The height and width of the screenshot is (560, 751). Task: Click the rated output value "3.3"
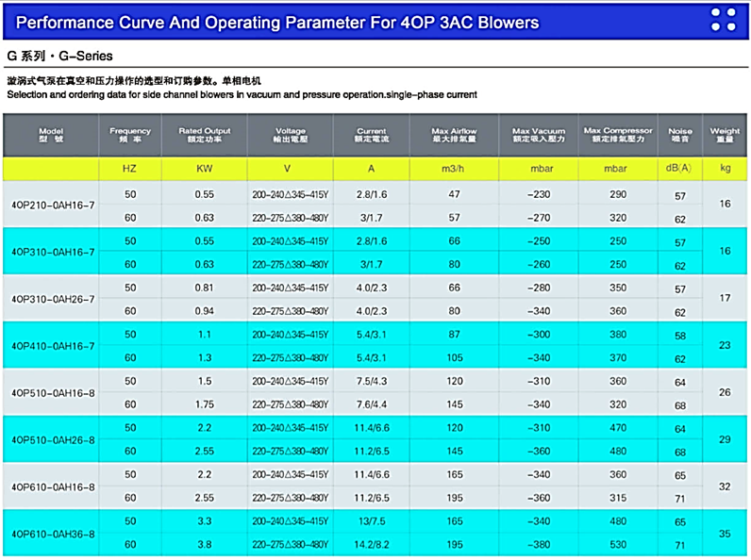tap(205, 521)
